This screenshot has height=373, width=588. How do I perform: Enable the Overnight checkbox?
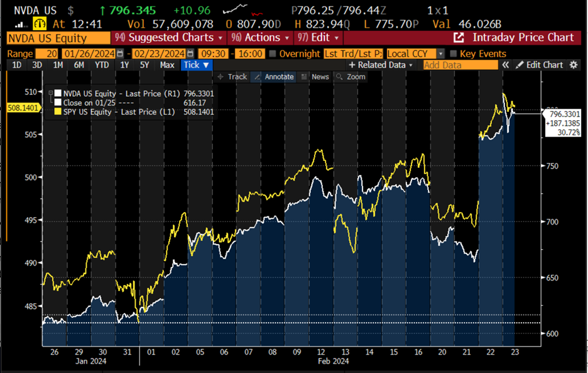tap(273, 53)
